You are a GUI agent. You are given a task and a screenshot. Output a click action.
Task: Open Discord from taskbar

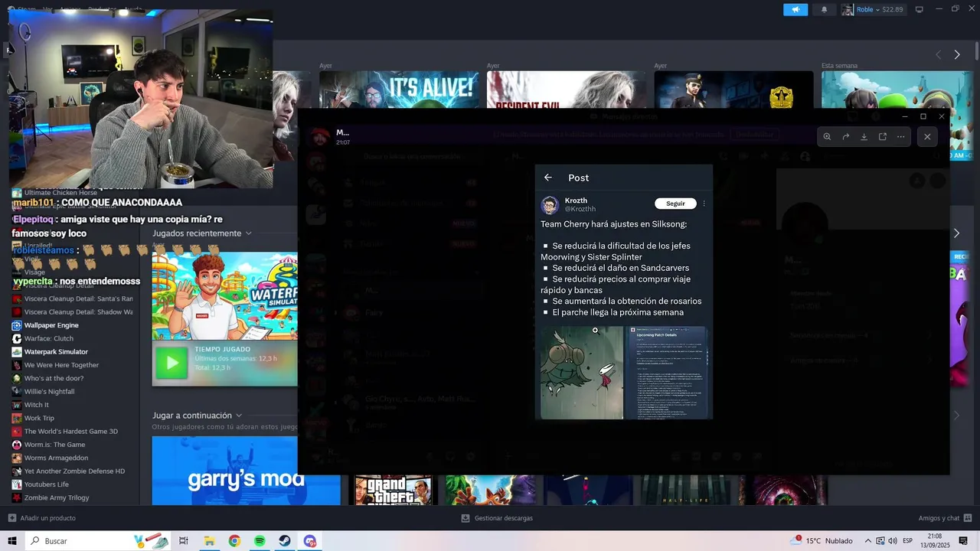(310, 541)
